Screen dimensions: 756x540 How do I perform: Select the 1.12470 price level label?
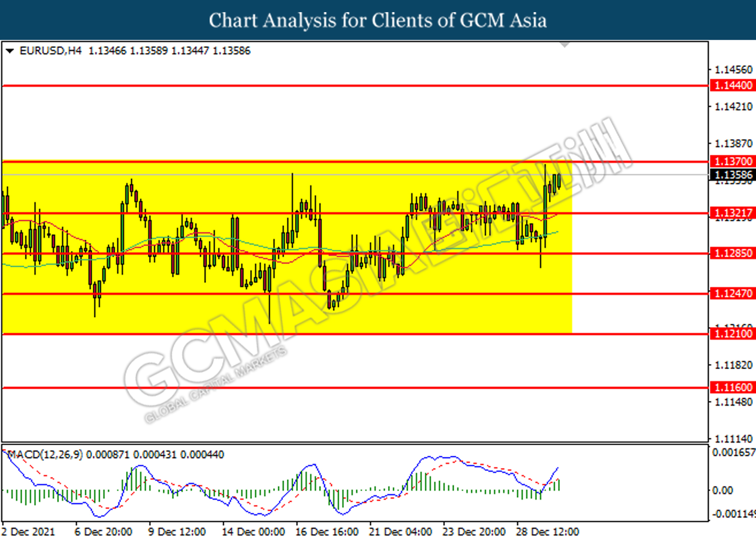tap(733, 293)
